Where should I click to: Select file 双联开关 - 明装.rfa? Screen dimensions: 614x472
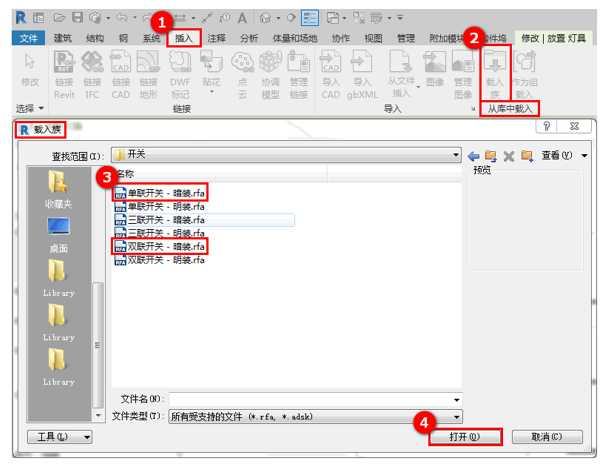pos(161,260)
